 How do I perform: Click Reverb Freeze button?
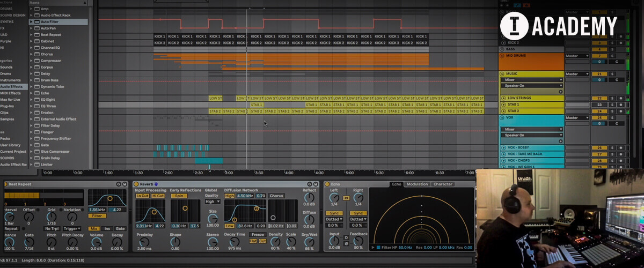pyautogui.click(x=258, y=235)
